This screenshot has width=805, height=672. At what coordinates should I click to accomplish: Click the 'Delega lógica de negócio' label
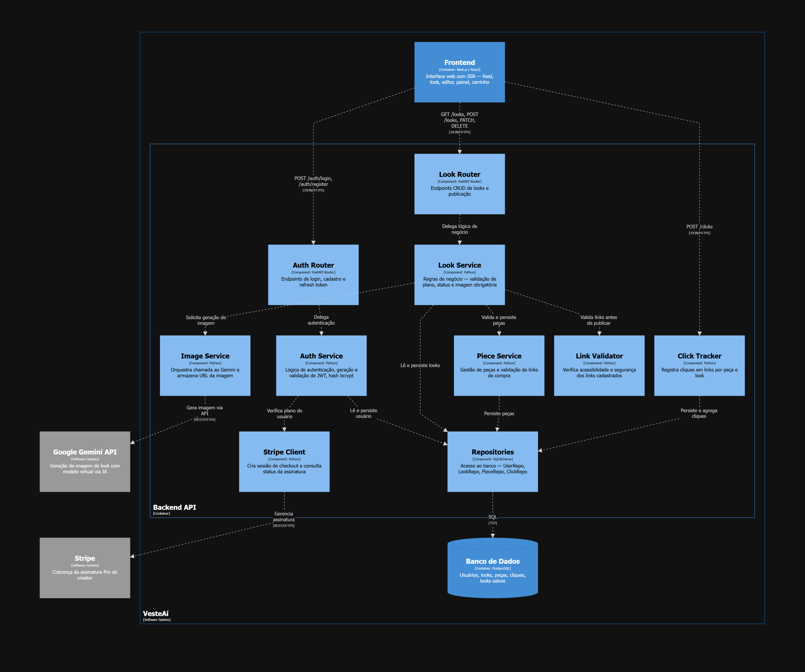point(459,229)
